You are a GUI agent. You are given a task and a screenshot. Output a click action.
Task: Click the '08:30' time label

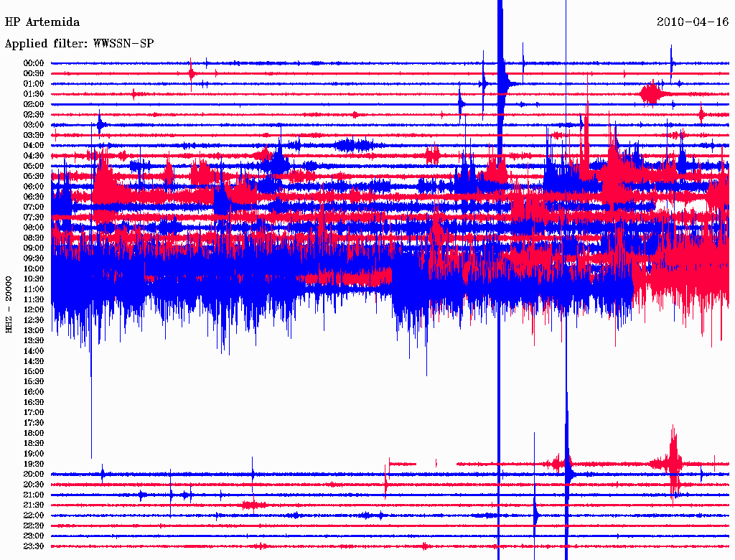pyautogui.click(x=34, y=238)
